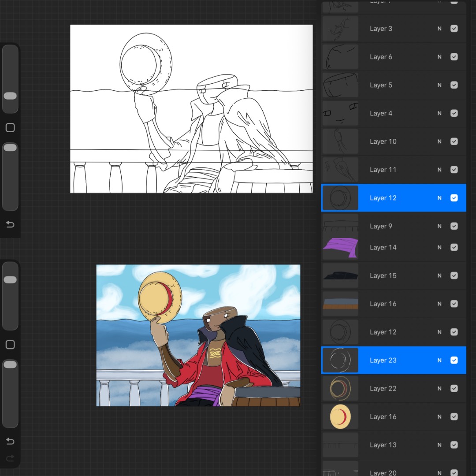Open blend mode N for Layer 23

tap(439, 361)
